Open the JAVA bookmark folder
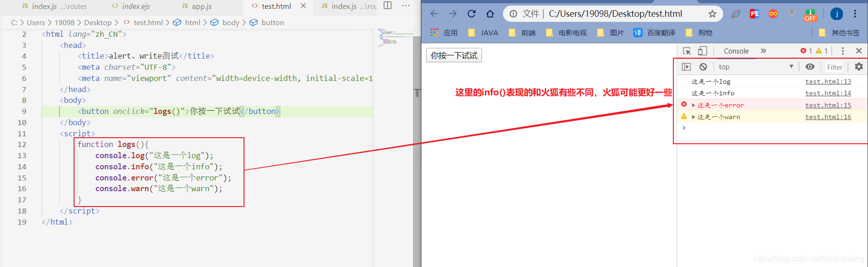Image resolution: width=868 pixels, height=267 pixels. pos(483,33)
